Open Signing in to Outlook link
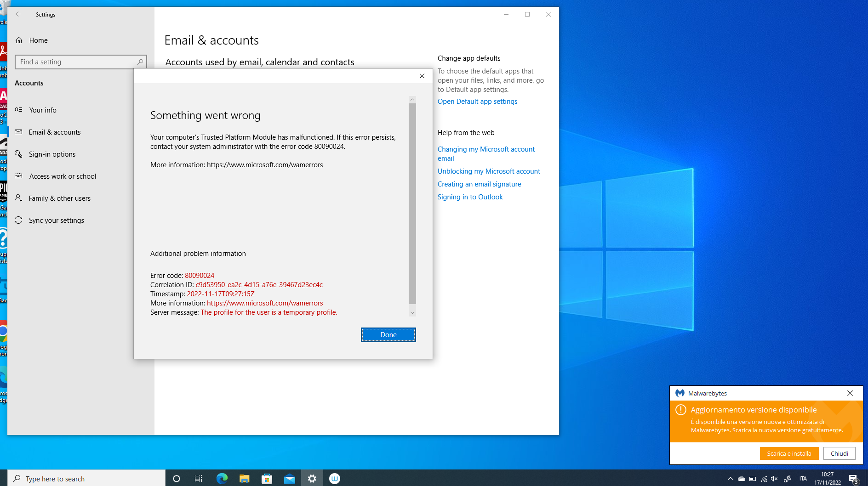Image resolution: width=868 pixels, height=486 pixels. click(x=470, y=197)
